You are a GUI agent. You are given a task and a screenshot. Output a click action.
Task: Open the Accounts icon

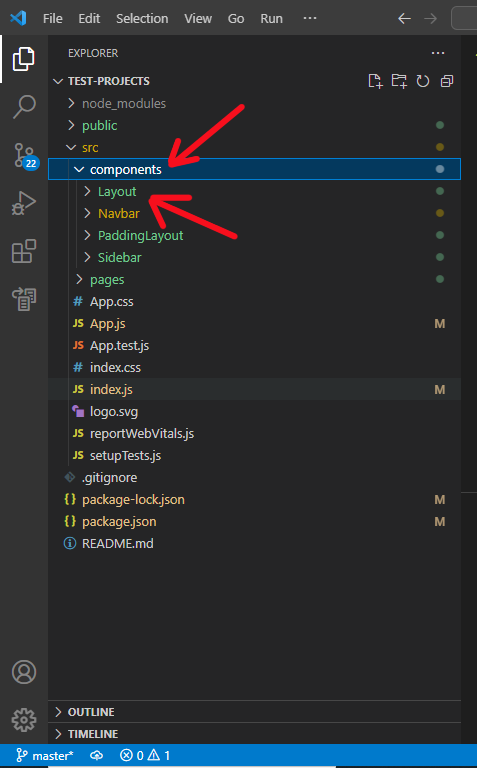click(24, 672)
